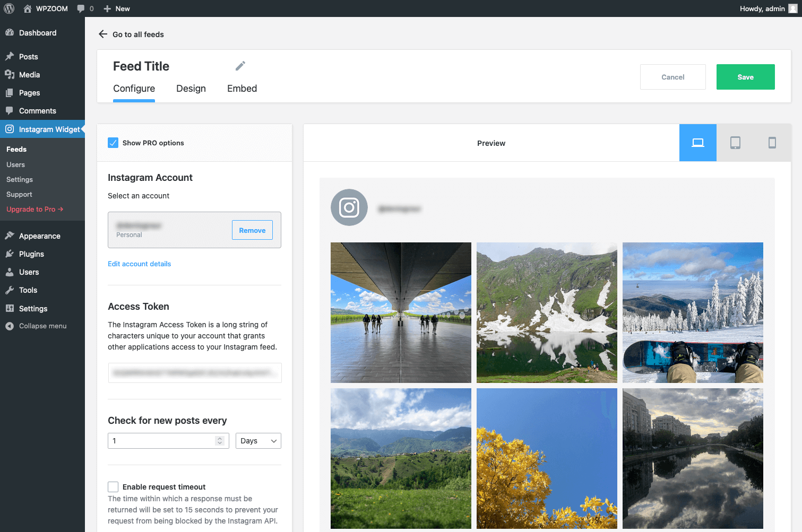This screenshot has width=802, height=532.
Task: Open the green hills valley photo thumbnail
Action: tap(401, 458)
